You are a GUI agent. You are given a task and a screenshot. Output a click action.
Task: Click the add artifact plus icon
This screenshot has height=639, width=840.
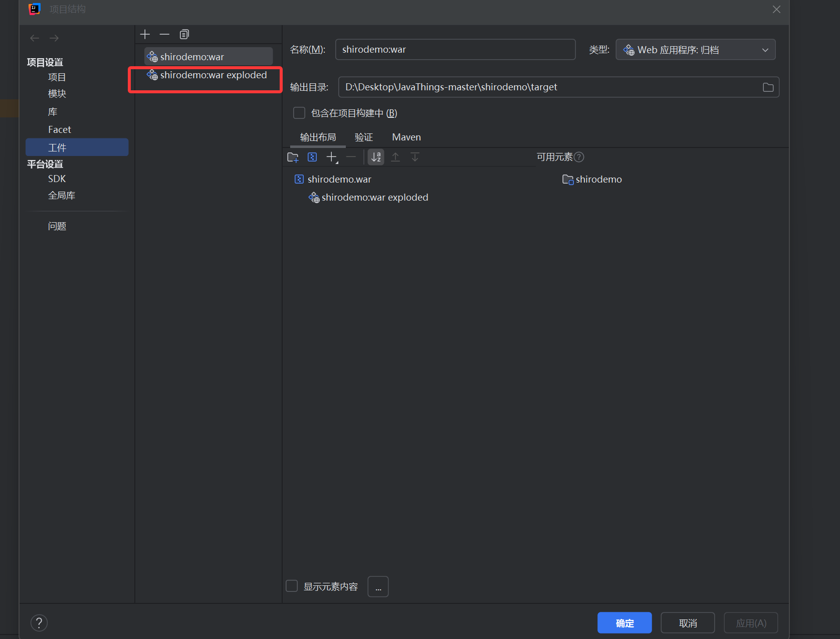(145, 34)
